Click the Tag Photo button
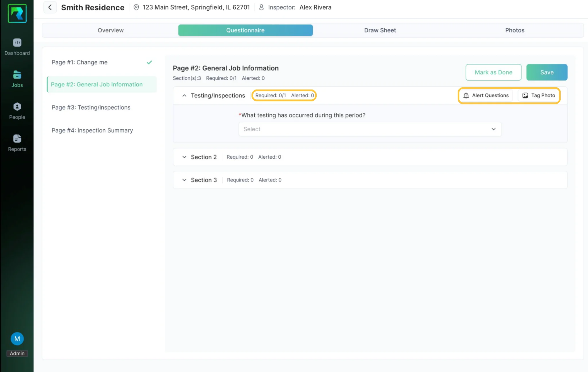The width and height of the screenshot is (588, 372). [x=538, y=96]
